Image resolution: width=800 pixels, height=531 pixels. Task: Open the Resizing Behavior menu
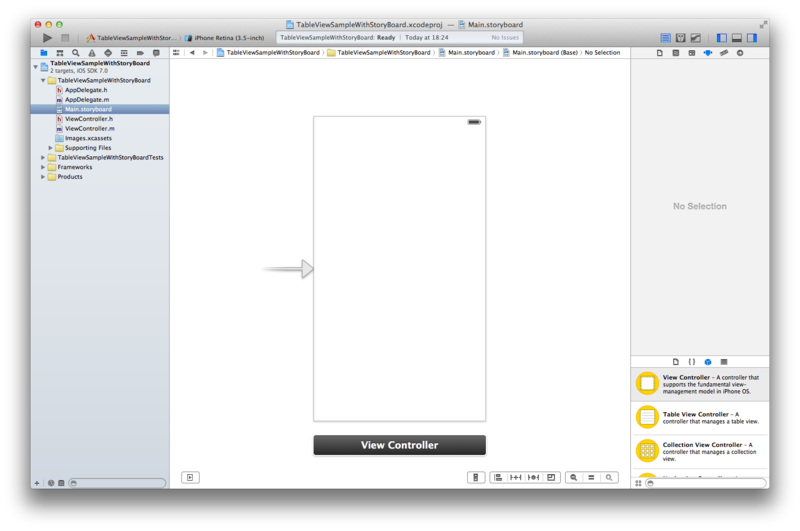[551, 477]
